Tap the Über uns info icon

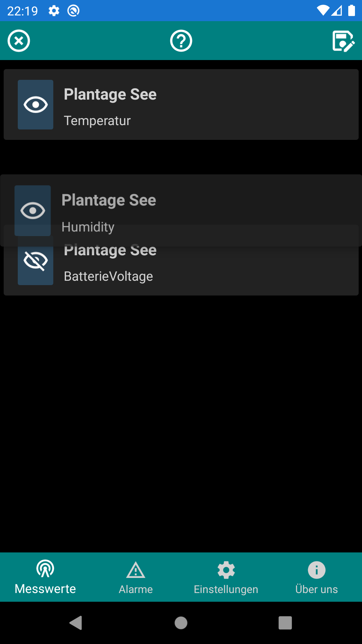coord(317,570)
